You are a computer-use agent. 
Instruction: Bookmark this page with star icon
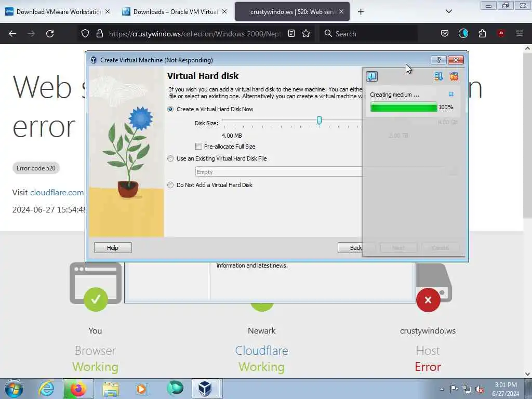pos(306,33)
